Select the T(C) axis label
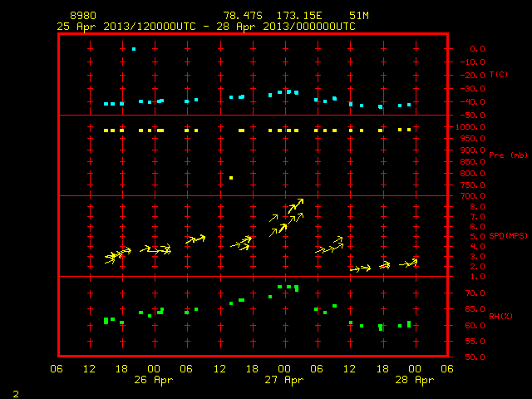This screenshot has height=399, width=532. tap(499, 74)
